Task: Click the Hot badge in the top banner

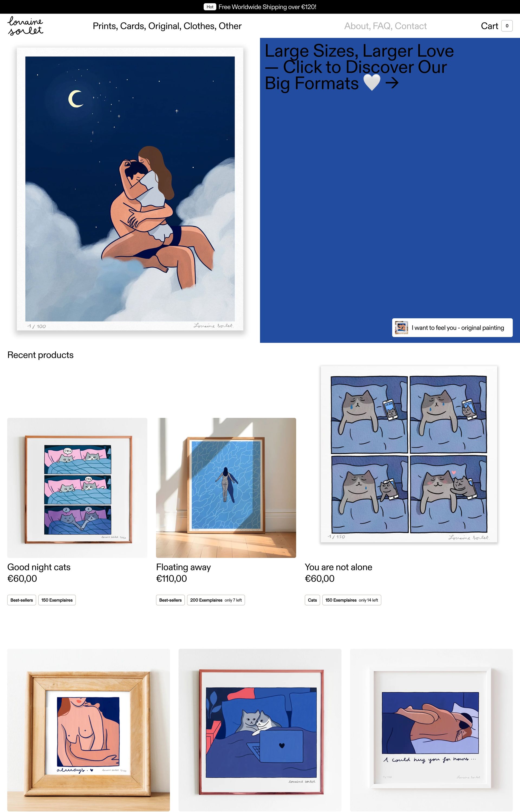Action: click(x=210, y=7)
